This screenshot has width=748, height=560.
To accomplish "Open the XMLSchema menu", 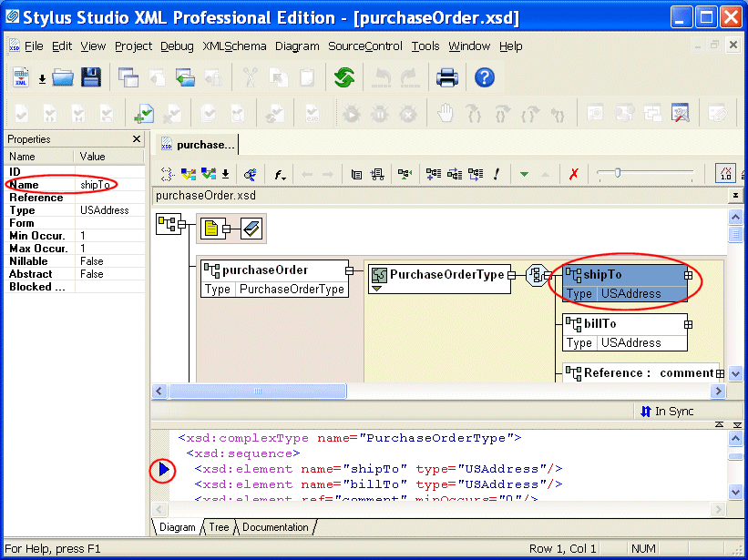I will pyautogui.click(x=234, y=46).
